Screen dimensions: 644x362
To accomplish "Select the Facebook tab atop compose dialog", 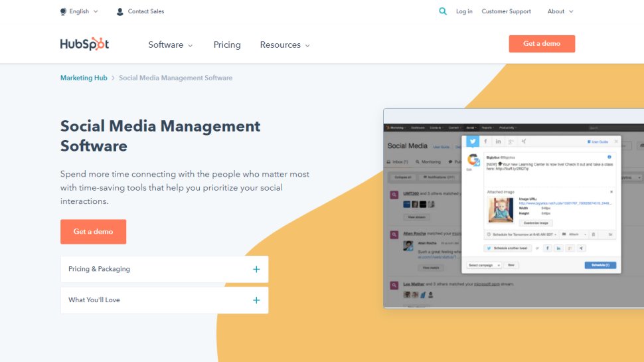I will [485, 141].
